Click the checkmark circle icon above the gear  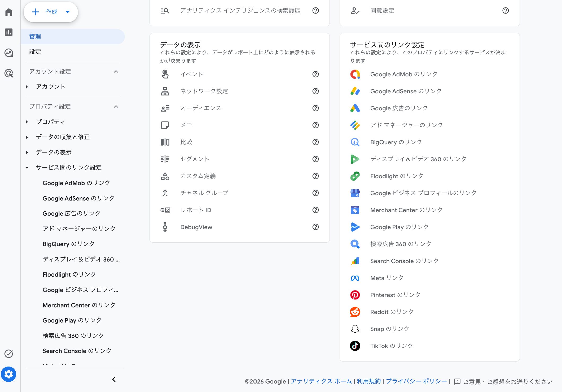9,354
